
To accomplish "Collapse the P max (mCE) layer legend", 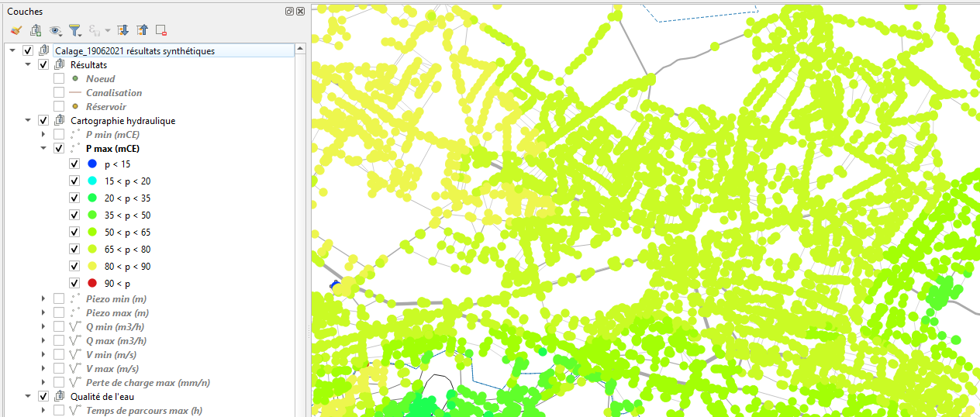I will tap(43, 149).
